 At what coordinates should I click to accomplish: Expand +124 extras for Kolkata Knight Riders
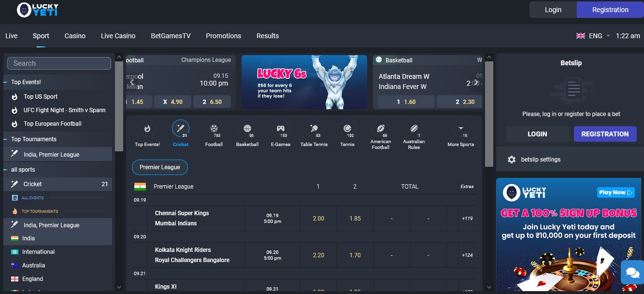467,255
